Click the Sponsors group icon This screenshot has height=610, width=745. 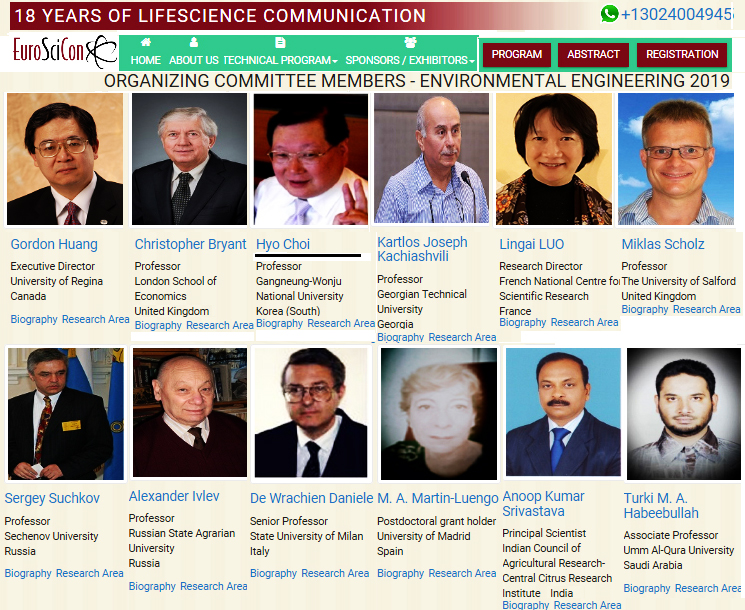click(x=411, y=42)
